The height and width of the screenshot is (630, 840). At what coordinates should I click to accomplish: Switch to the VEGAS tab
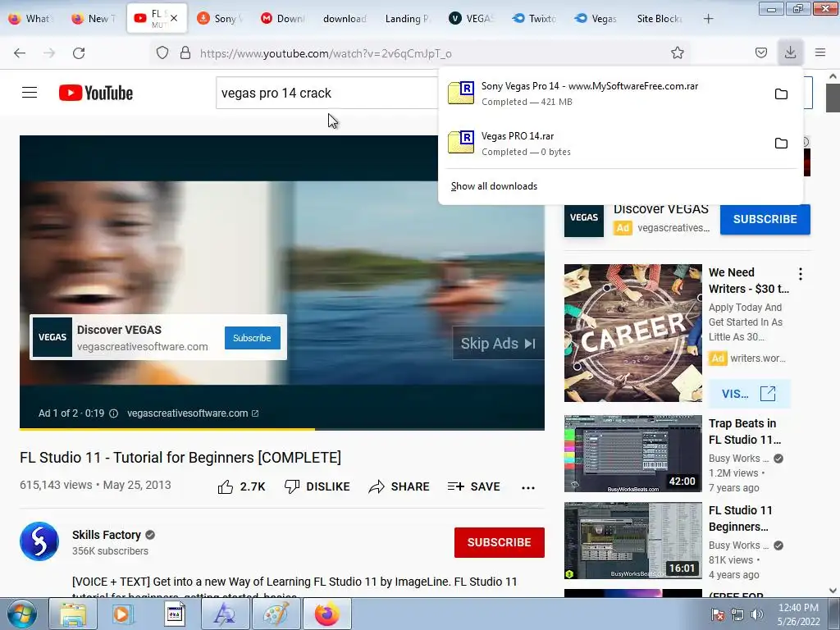[x=472, y=19]
